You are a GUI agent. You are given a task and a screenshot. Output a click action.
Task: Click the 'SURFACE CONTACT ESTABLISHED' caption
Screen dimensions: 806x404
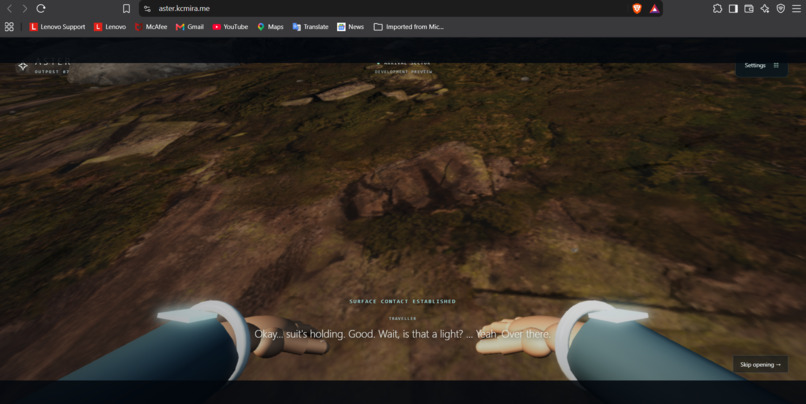coord(402,301)
